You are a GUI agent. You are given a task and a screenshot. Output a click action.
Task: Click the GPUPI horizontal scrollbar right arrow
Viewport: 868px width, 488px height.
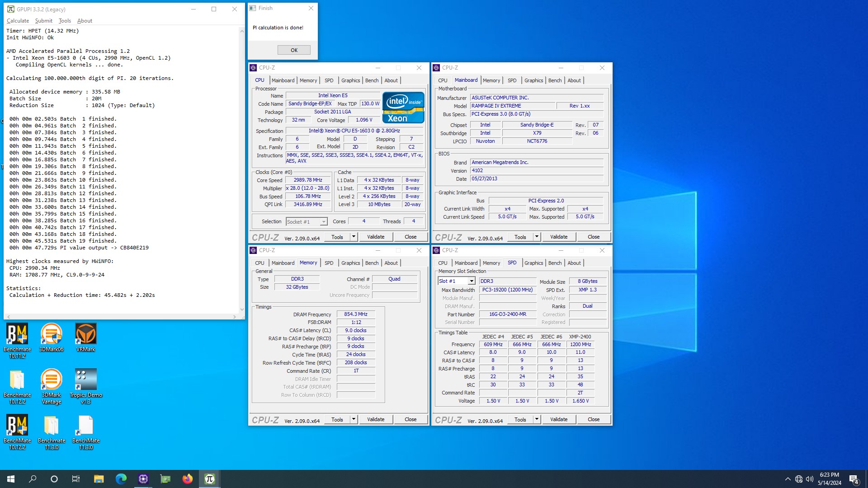click(x=234, y=317)
